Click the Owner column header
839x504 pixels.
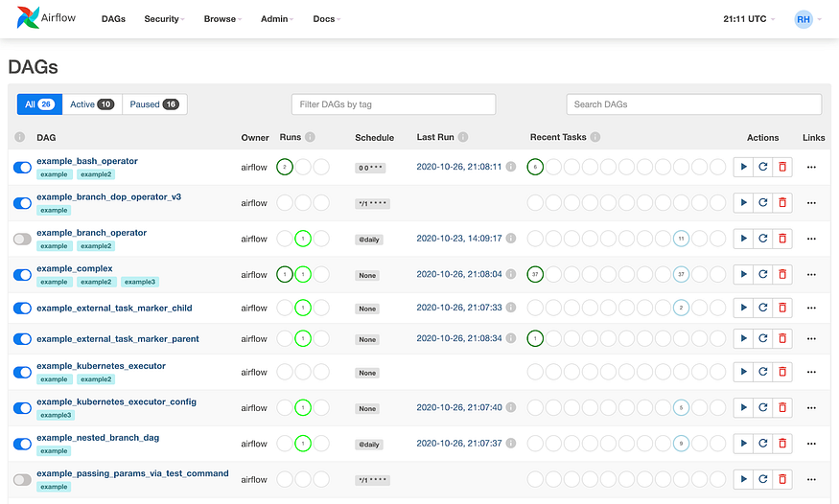tap(255, 137)
